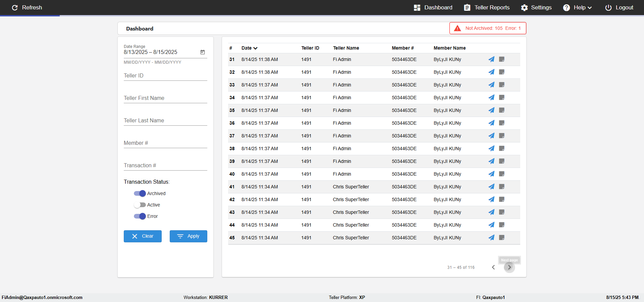The width and height of the screenshot is (644, 302).
Task: Go to the next page of results
Action: tap(509, 267)
